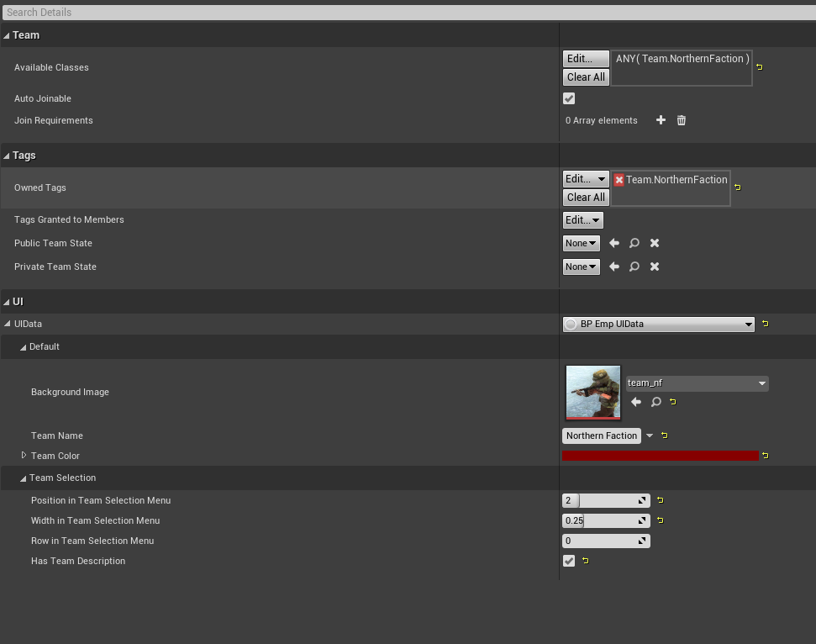Toggle the Auto Joinable checkbox
The height and width of the screenshot is (644, 816).
569,98
